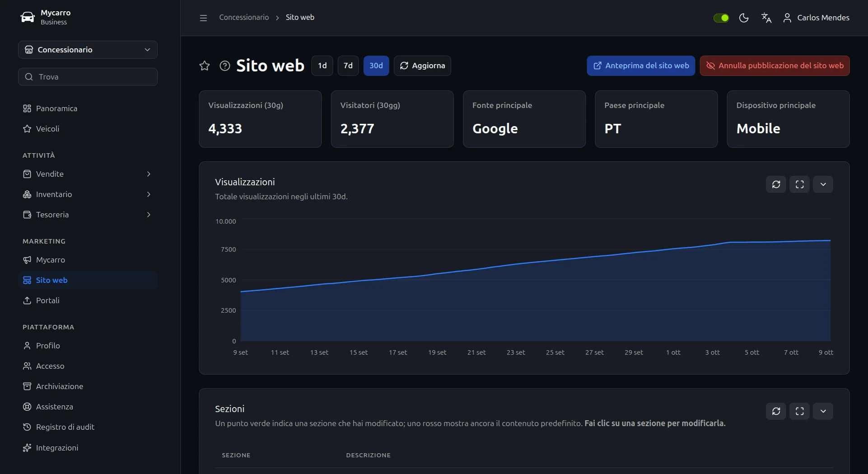Click Anteprima del sito web button
Screen dimensions: 868x474
point(641,66)
